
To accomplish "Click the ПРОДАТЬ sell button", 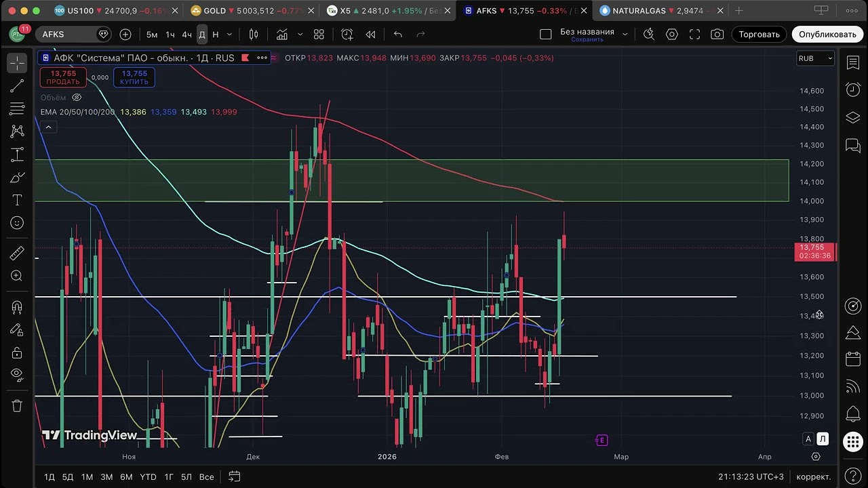I will click(63, 77).
